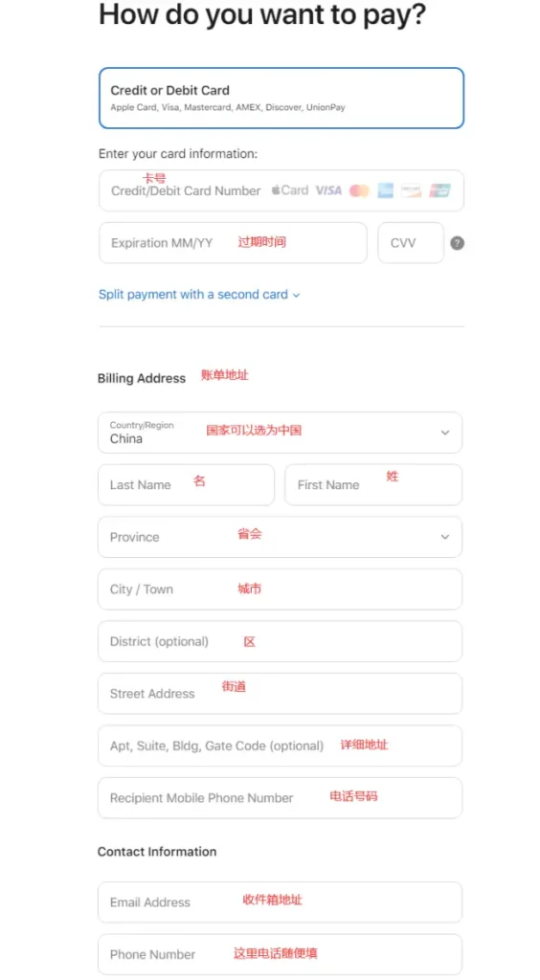Click the City / Town field
Image resolution: width=540 pixels, height=980 pixels.
point(280,589)
